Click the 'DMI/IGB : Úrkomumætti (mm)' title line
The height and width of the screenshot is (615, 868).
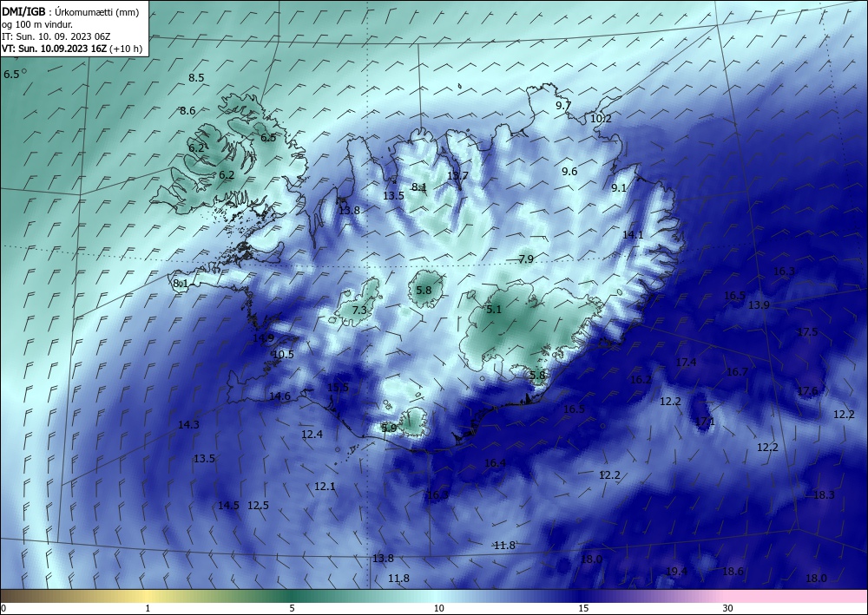[x=70, y=11]
